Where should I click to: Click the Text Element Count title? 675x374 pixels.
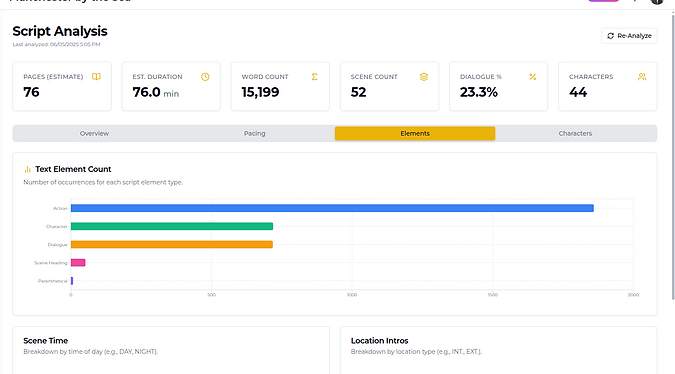coord(73,169)
